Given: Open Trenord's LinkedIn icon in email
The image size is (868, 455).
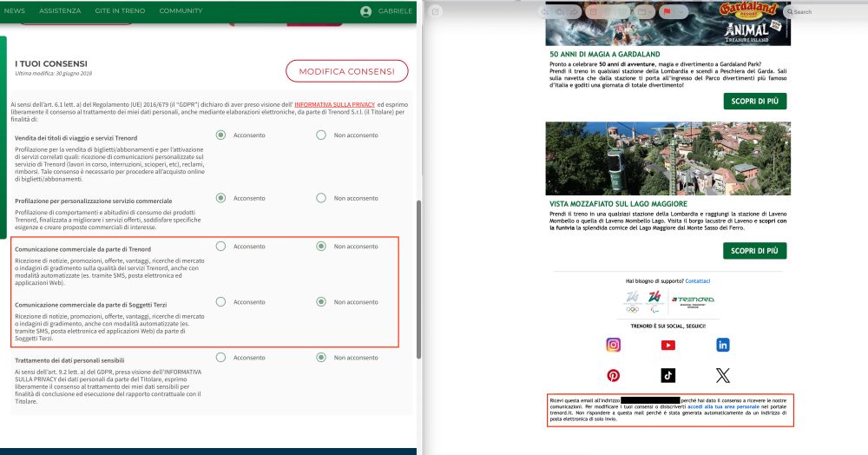Looking at the screenshot, I should [723, 345].
